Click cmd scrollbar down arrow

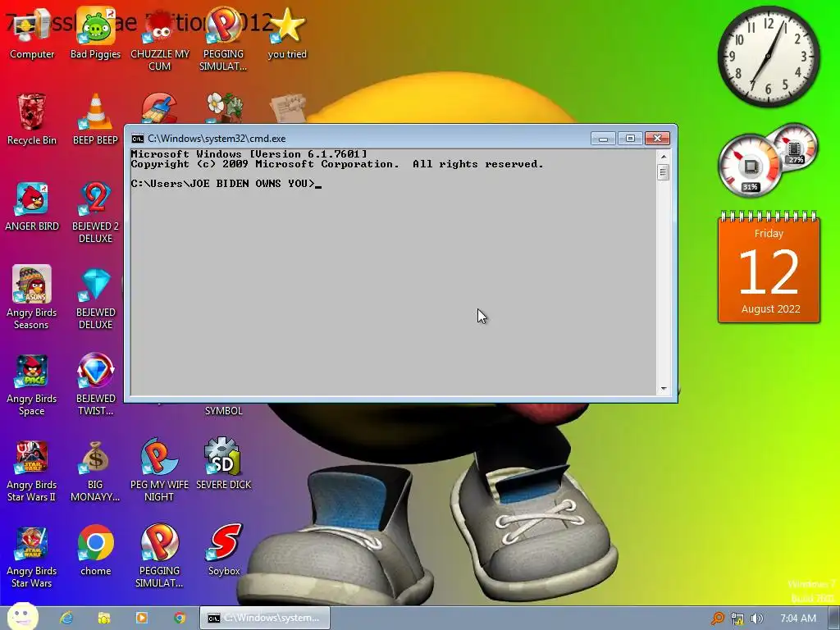click(x=663, y=388)
